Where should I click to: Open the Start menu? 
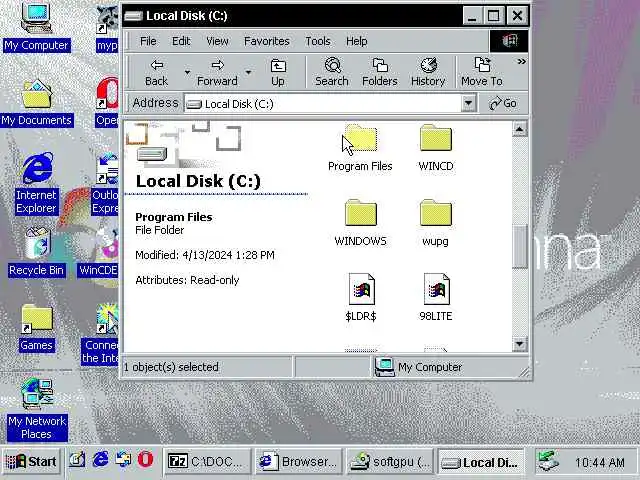[x=31, y=461]
